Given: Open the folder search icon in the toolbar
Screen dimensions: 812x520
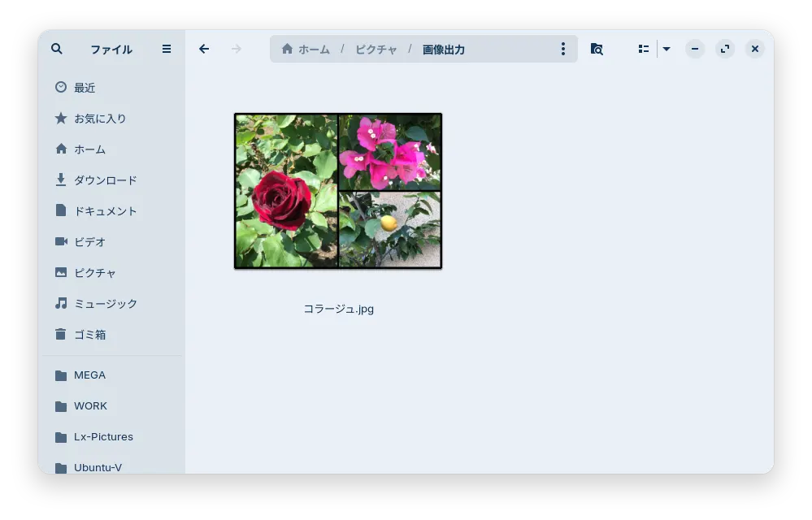Looking at the screenshot, I should (x=597, y=49).
